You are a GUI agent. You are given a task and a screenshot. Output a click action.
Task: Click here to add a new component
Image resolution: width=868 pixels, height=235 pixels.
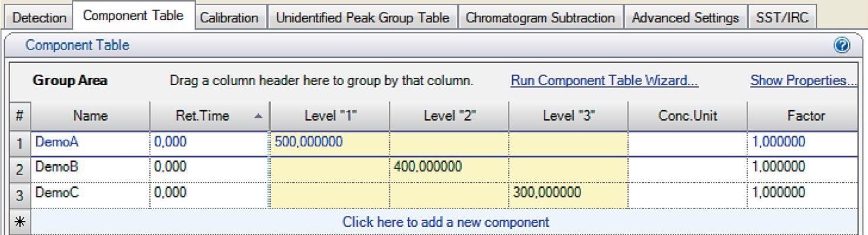click(x=445, y=222)
